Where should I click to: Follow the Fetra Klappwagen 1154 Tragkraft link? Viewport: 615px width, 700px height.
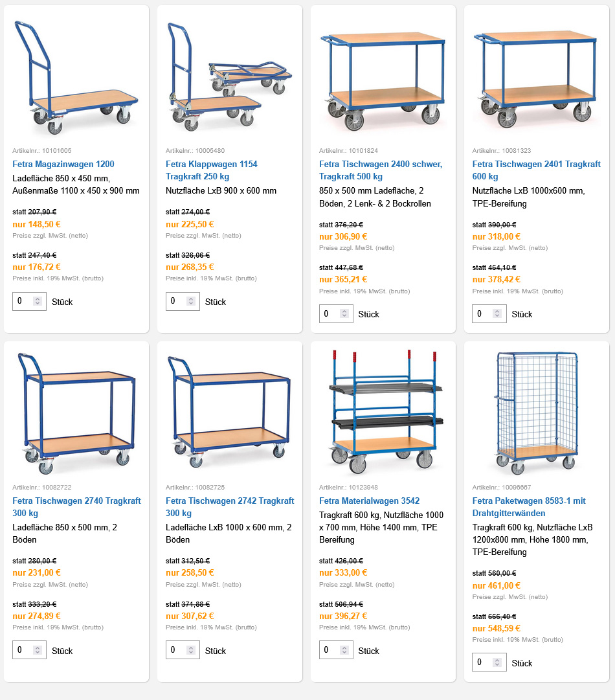[212, 170]
